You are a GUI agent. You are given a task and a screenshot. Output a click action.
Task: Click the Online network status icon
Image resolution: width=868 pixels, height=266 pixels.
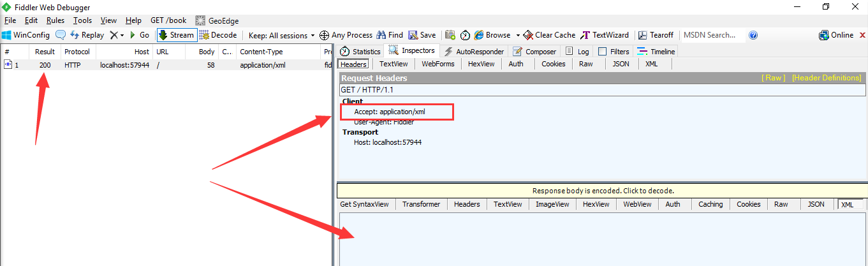click(x=823, y=35)
